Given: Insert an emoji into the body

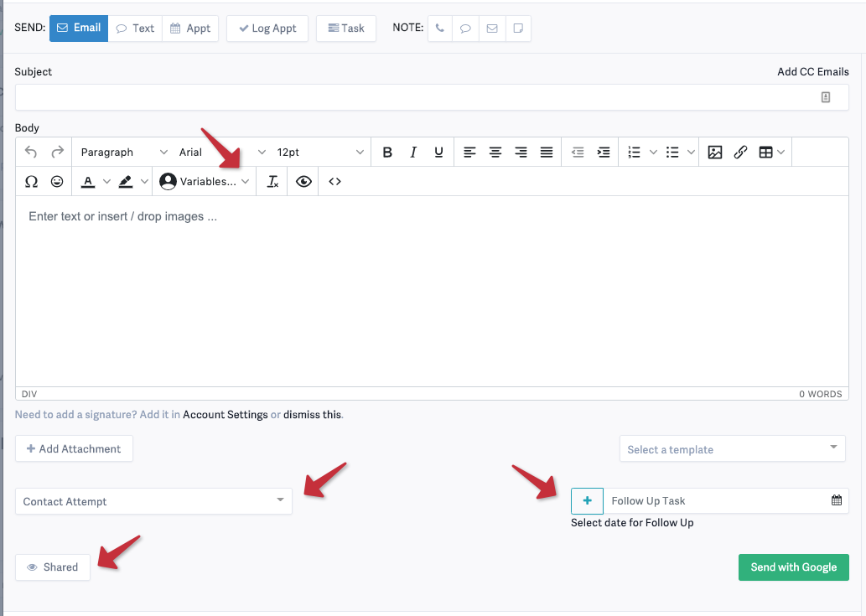Looking at the screenshot, I should pyautogui.click(x=56, y=181).
